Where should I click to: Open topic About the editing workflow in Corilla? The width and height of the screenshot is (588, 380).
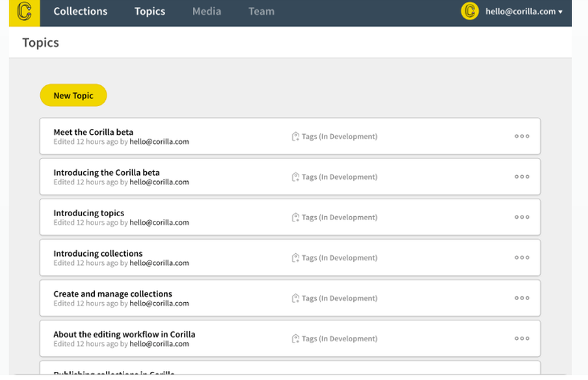pos(124,335)
